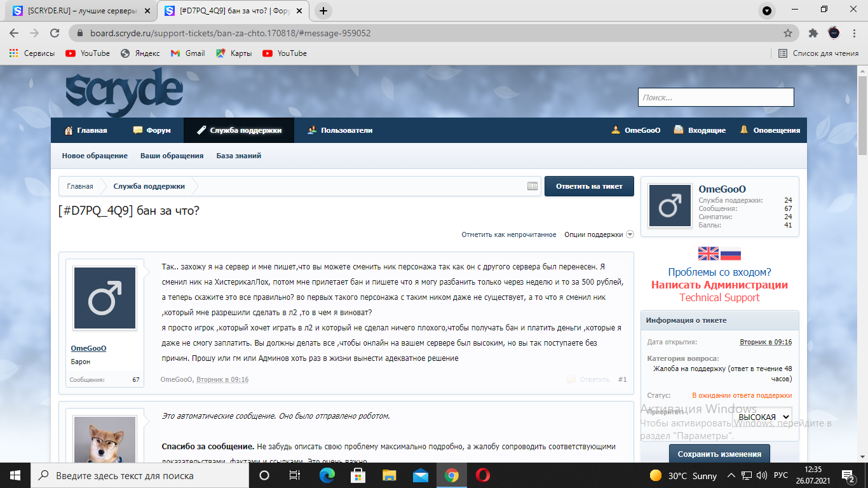Click the Russian flag language icon
Viewport: 868px width, 488px height.
pos(730,254)
